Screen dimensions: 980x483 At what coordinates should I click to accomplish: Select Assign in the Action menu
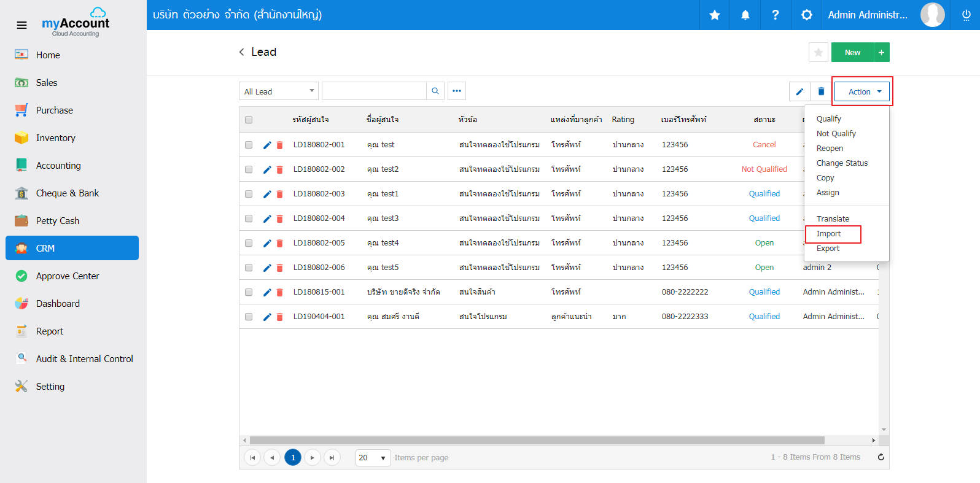(828, 193)
